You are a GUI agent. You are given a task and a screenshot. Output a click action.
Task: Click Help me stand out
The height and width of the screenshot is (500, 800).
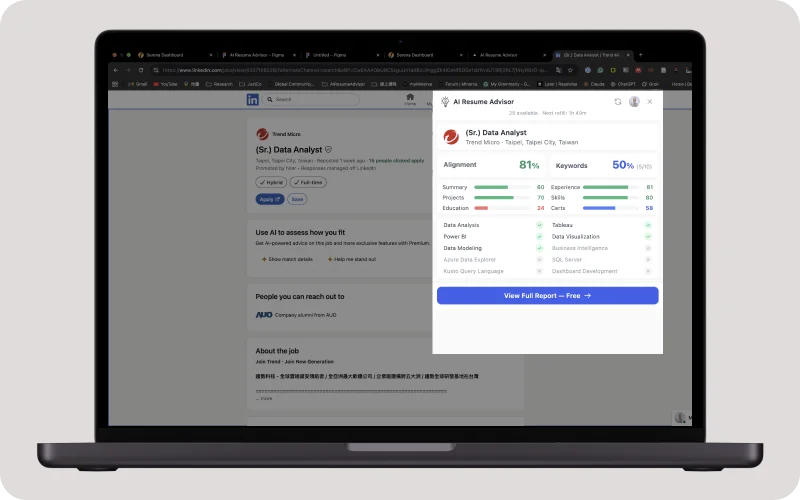coord(352,259)
